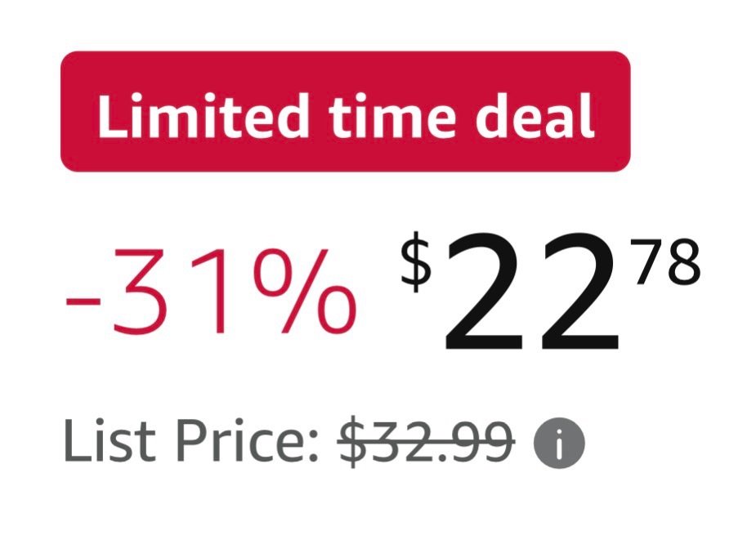
Task: Click the -31% discount percentage
Action: click(211, 293)
